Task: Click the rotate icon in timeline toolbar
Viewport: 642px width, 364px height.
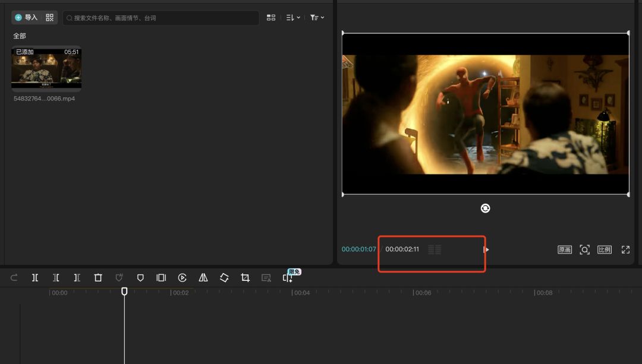Action: pyautogui.click(x=224, y=277)
